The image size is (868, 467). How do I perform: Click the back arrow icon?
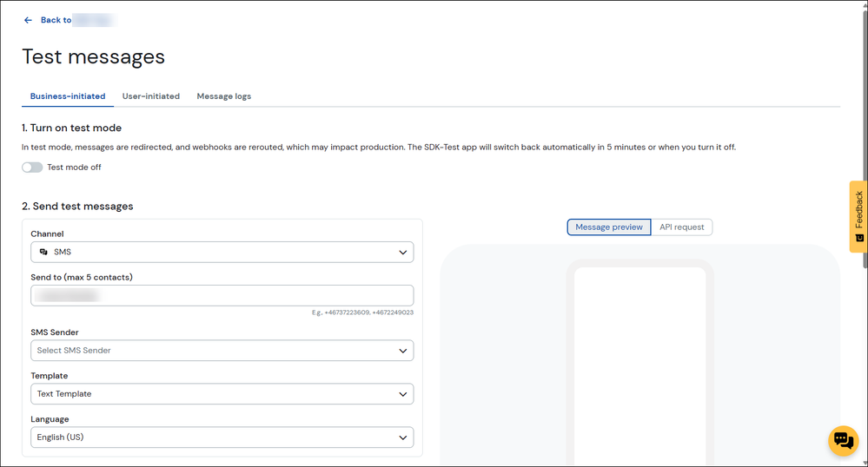coord(28,20)
